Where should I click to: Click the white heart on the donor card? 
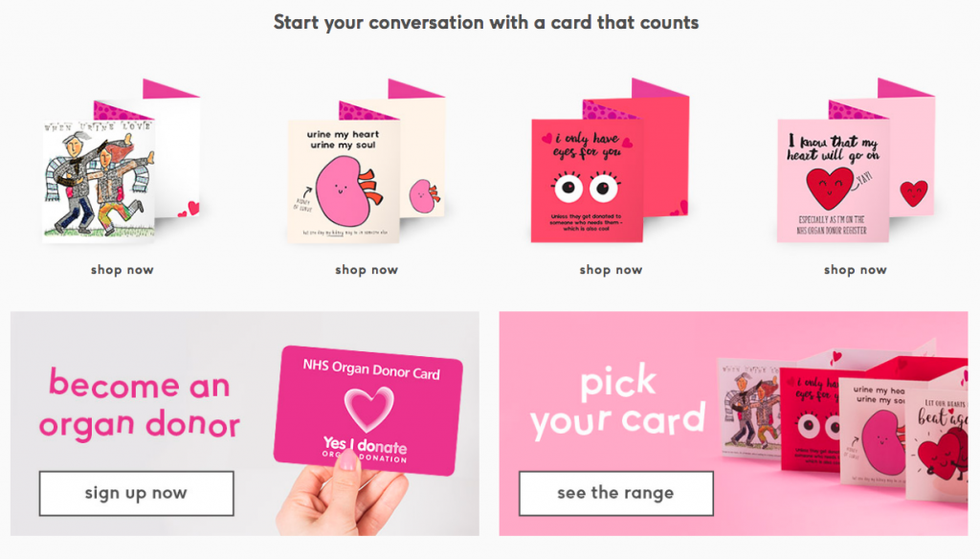(x=369, y=409)
